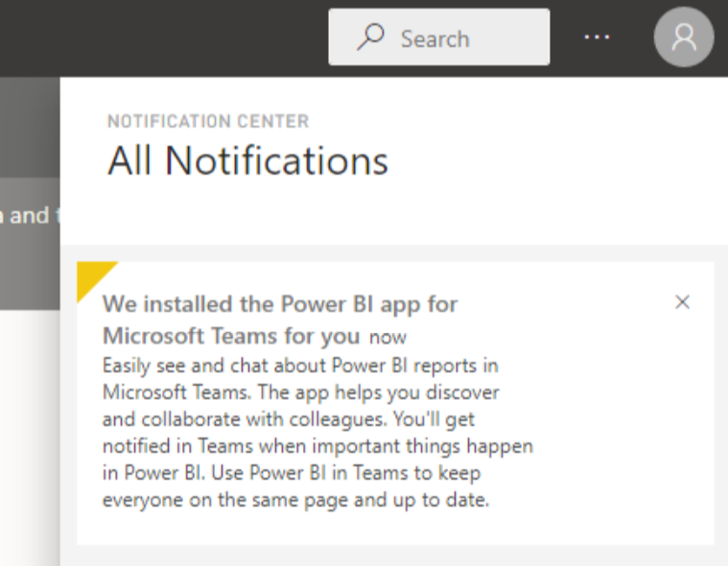
Task: Dismiss the Power BI Teams notification
Action: click(682, 302)
